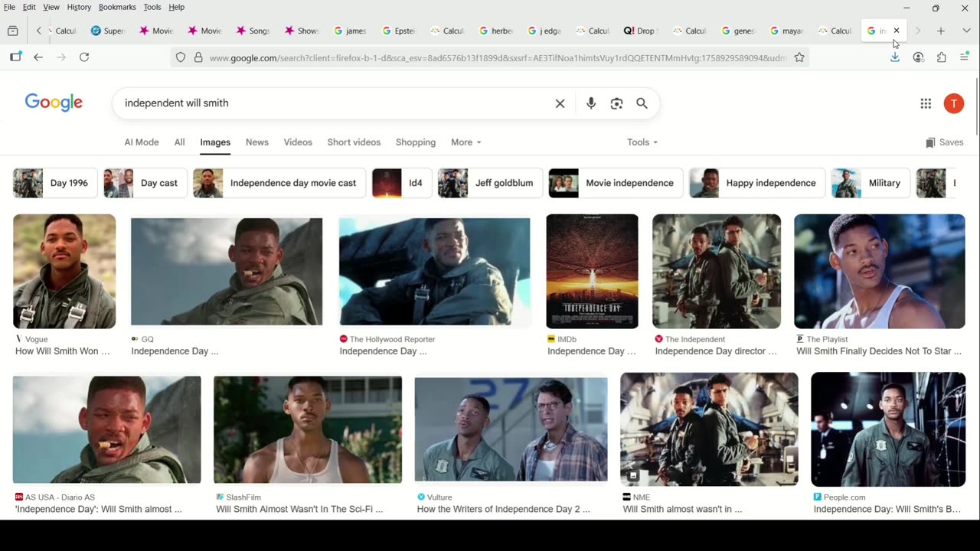This screenshot has width=980, height=551.
Task: Search by image with Google Lens
Action: 616,103
